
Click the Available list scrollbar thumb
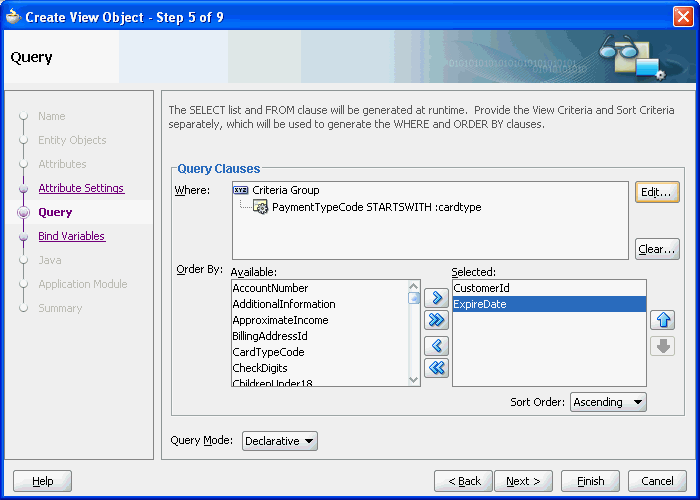(414, 298)
